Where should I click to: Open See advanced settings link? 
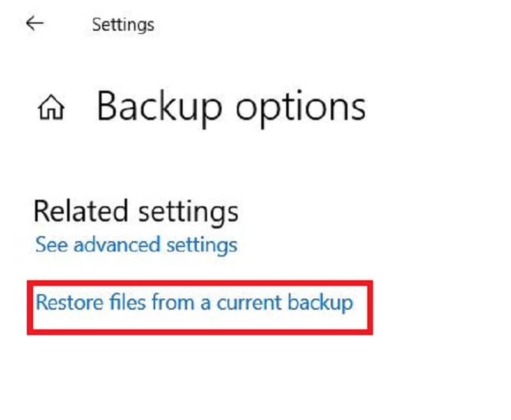pyautogui.click(x=136, y=244)
